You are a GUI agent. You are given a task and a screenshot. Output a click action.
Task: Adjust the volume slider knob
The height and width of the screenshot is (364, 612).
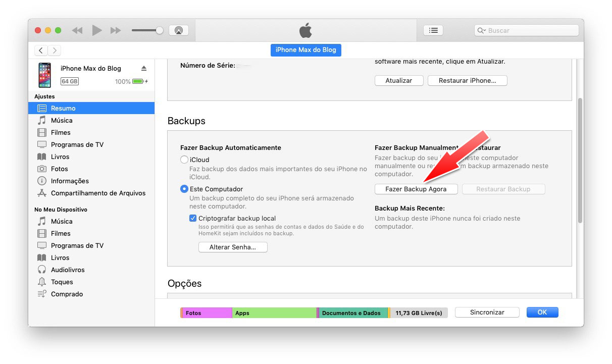click(x=160, y=30)
